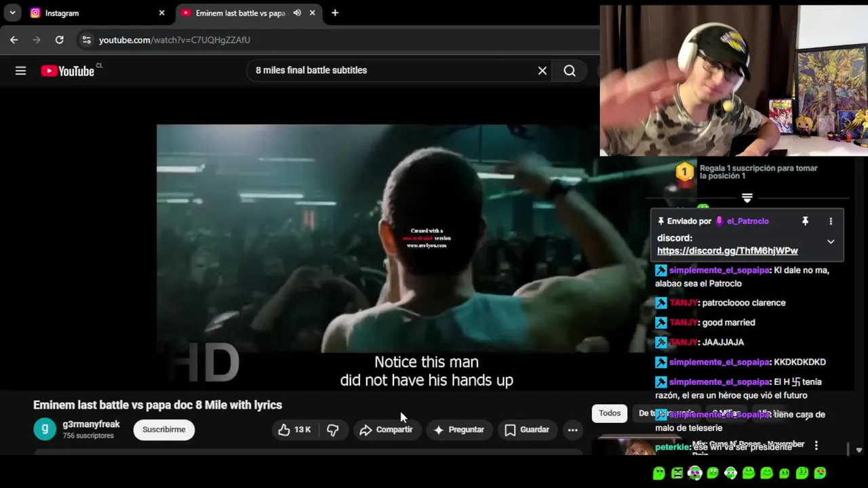Open a new browser tab

click(334, 13)
